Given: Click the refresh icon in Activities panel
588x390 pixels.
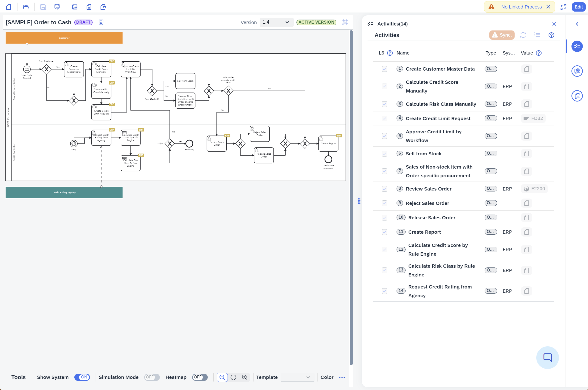Looking at the screenshot, I should tap(523, 35).
